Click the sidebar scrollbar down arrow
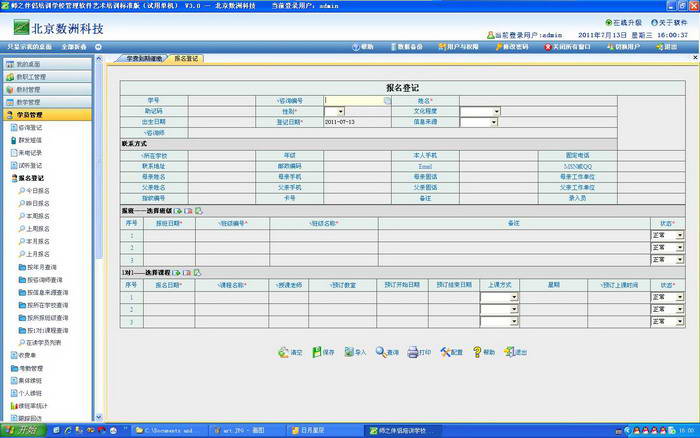Image resolution: width=700 pixels, height=438 pixels. coord(99,417)
